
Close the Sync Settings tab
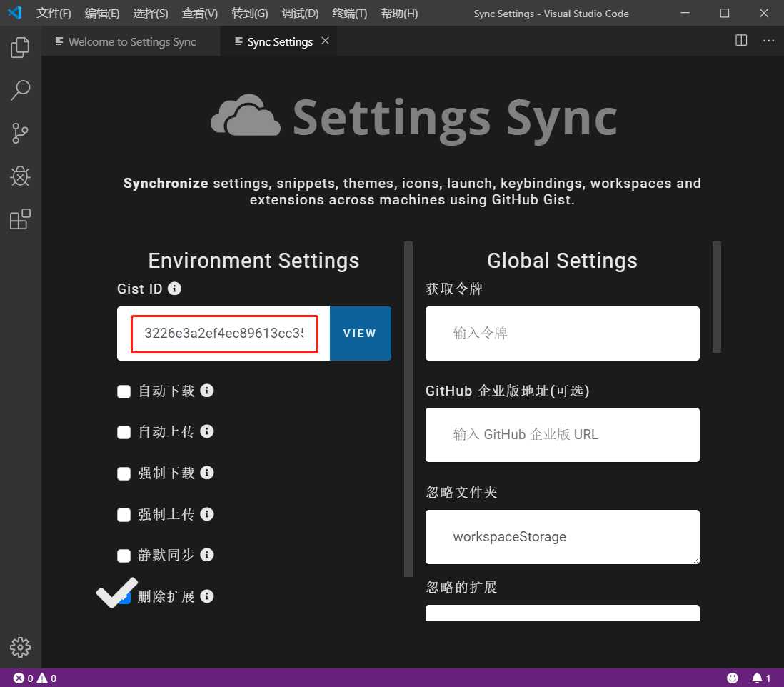325,41
